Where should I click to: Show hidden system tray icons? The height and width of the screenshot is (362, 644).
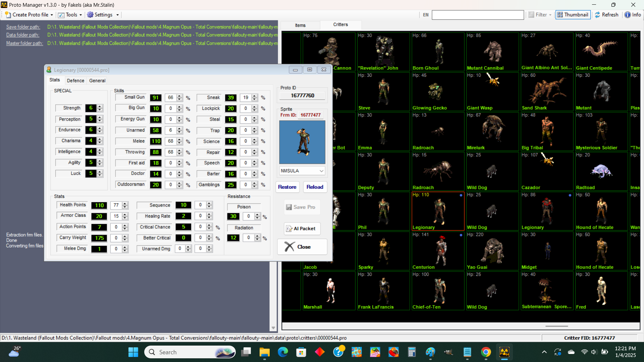pos(544,352)
